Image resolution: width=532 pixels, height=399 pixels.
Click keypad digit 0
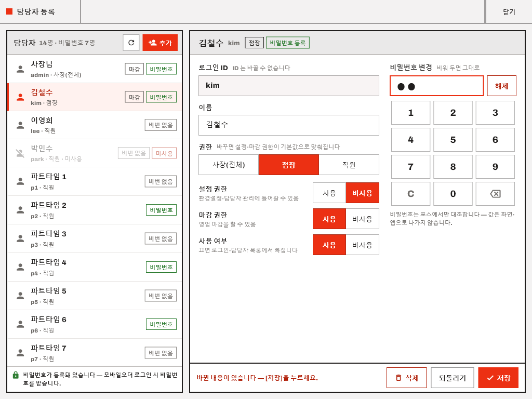(453, 194)
